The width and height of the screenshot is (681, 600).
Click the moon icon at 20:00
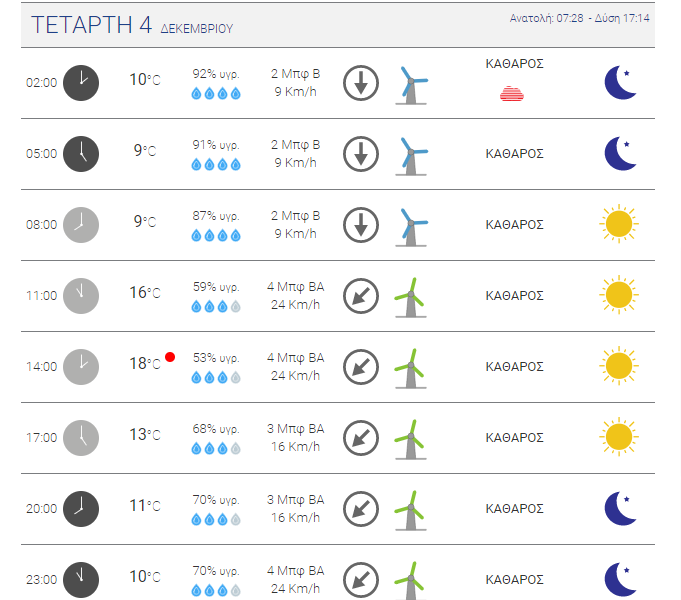(620, 509)
